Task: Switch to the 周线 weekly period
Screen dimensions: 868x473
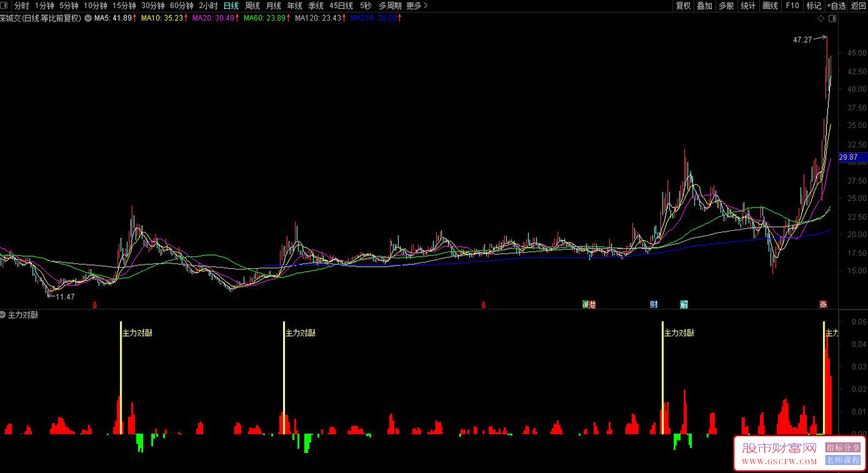Action: click(x=252, y=5)
